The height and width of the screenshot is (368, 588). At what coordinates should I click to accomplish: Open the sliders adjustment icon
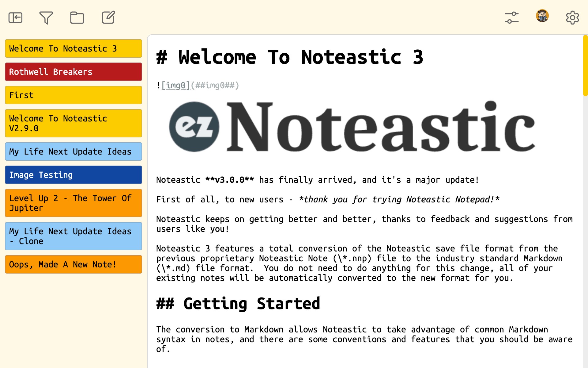[x=511, y=17]
